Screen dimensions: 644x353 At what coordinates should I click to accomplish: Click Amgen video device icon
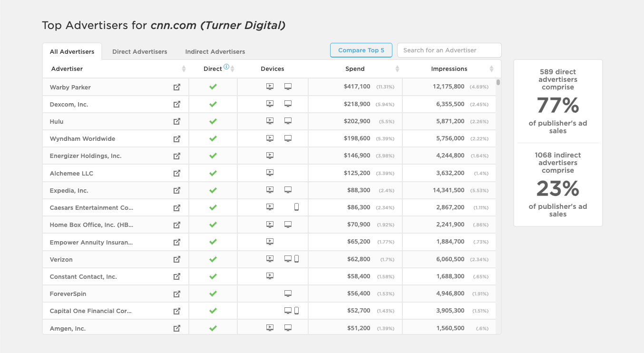pyautogui.click(x=270, y=328)
